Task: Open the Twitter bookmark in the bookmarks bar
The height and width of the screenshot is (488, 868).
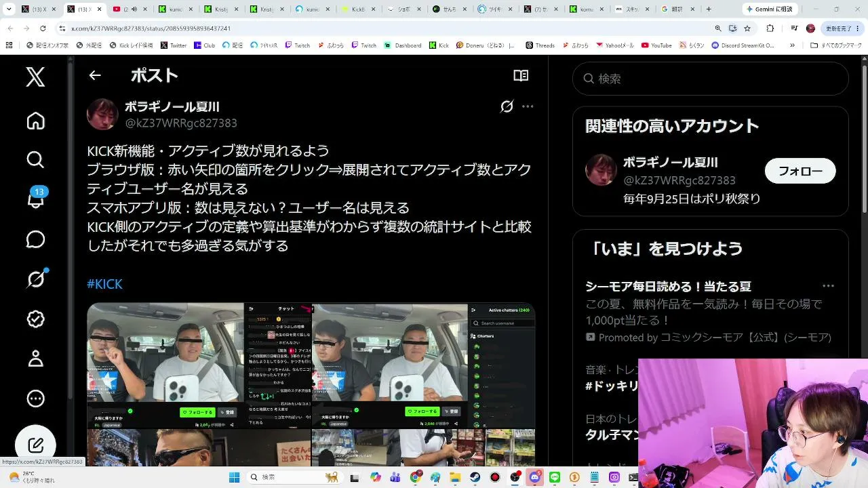Action: coord(174,45)
